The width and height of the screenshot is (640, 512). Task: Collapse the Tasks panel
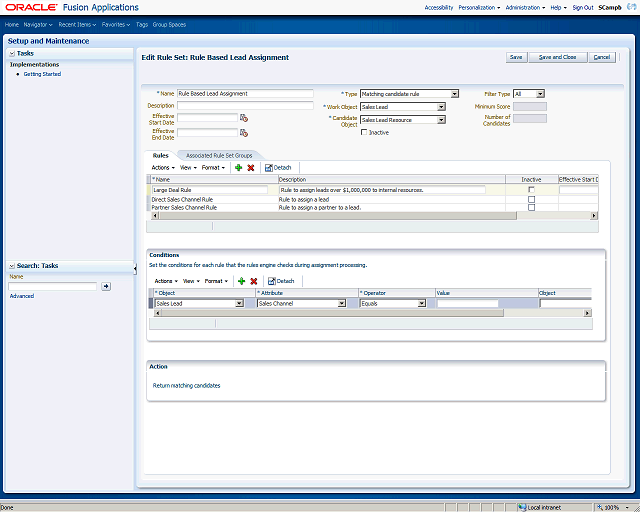coord(12,53)
